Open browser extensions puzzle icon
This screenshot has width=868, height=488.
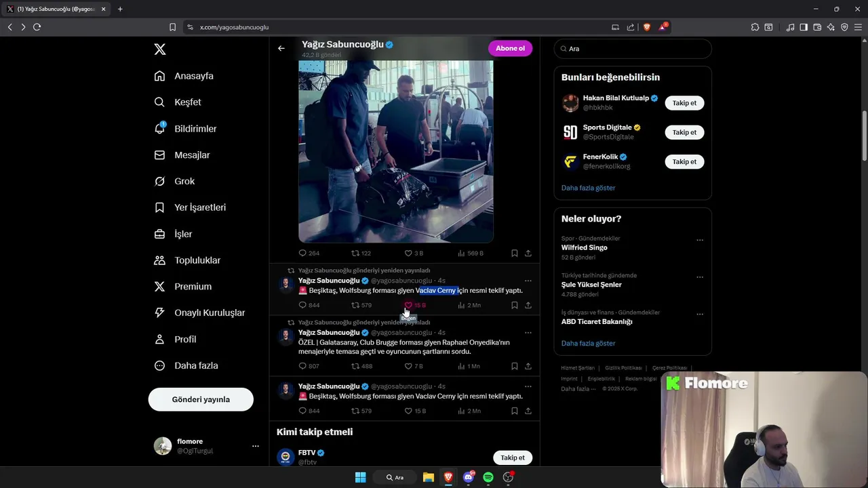[755, 27]
